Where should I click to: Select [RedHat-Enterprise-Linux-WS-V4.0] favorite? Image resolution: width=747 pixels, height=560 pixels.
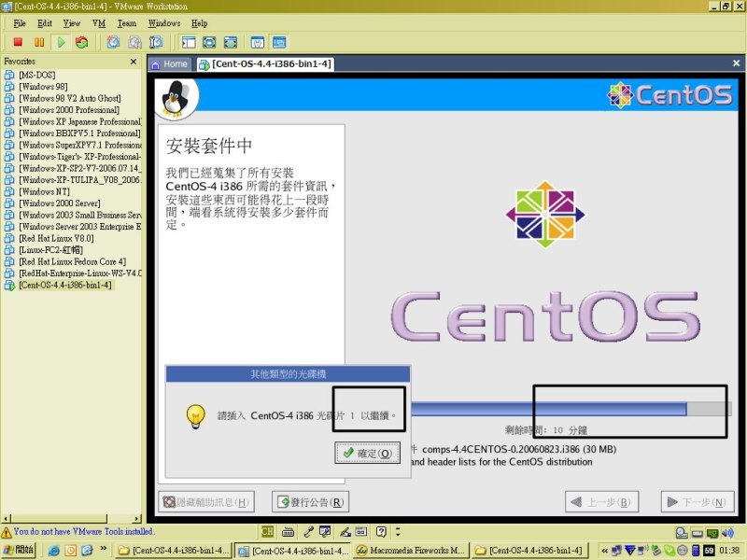coord(80,273)
